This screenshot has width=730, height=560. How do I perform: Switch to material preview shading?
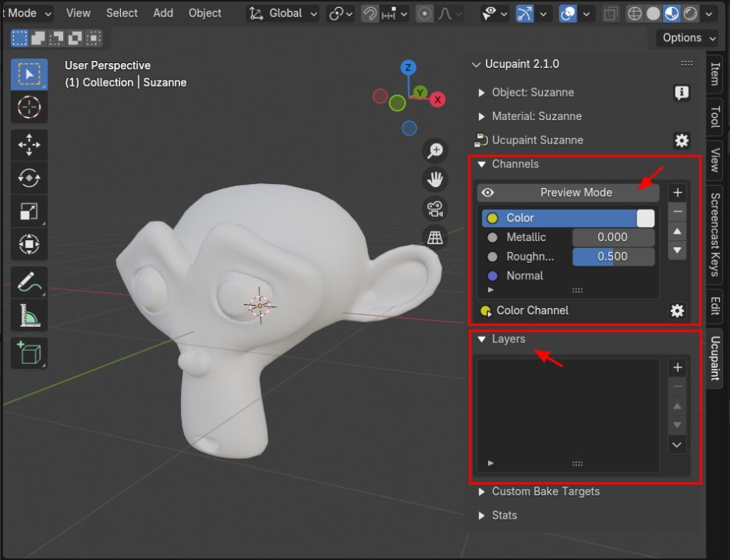coord(672,13)
